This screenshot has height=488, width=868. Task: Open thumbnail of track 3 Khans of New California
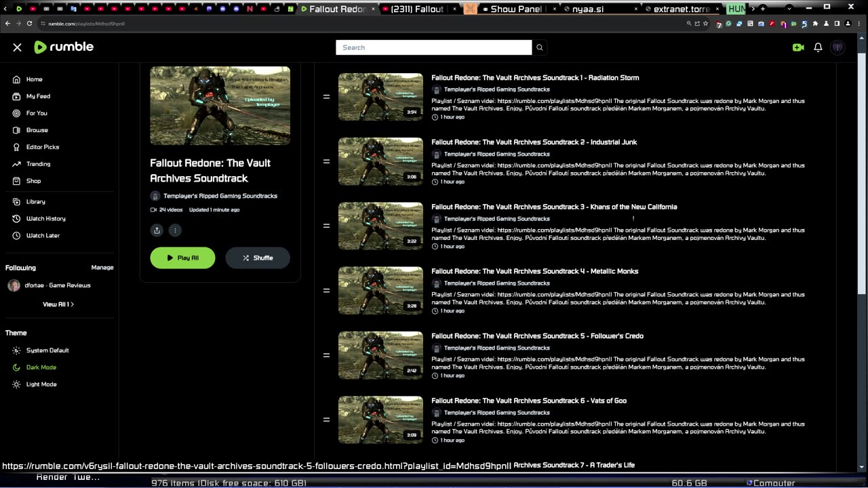click(380, 226)
